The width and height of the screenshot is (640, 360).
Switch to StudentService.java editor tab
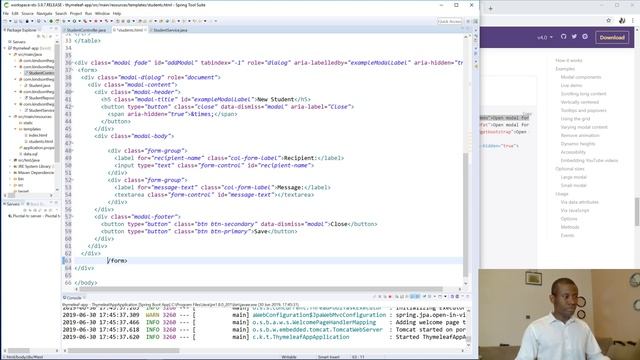point(169,30)
